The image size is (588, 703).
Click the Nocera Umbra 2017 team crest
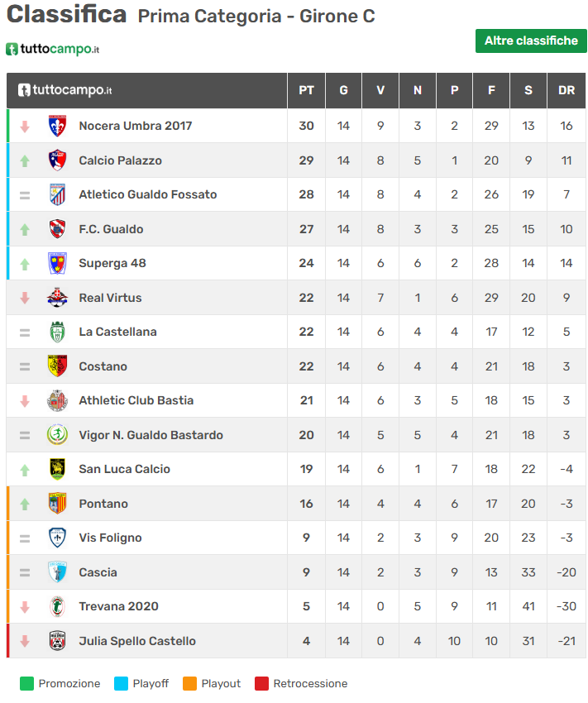tap(57, 126)
